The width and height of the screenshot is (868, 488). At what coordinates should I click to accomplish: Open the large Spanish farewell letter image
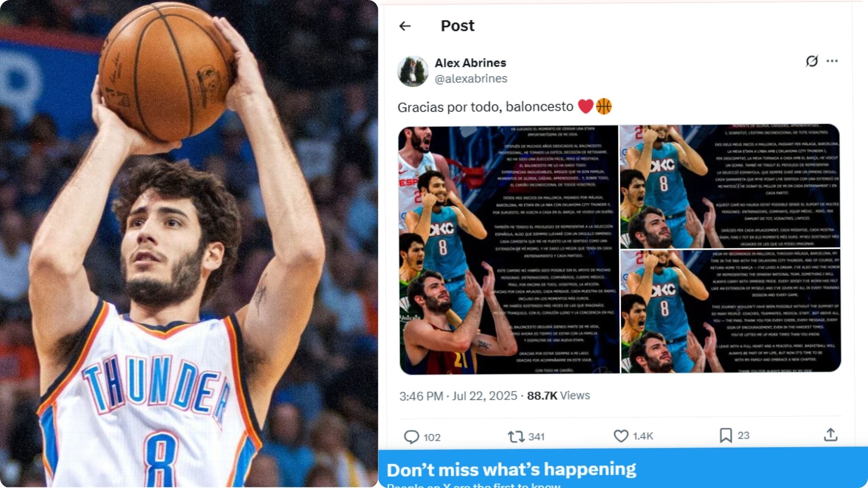pyautogui.click(x=509, y=250)
